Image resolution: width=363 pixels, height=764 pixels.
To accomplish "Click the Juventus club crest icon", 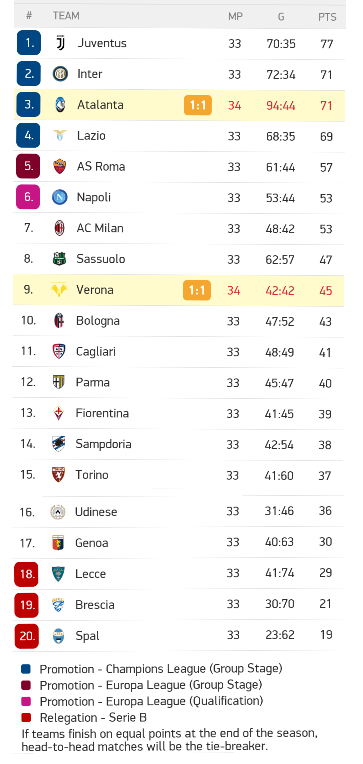I will [60, 43].
